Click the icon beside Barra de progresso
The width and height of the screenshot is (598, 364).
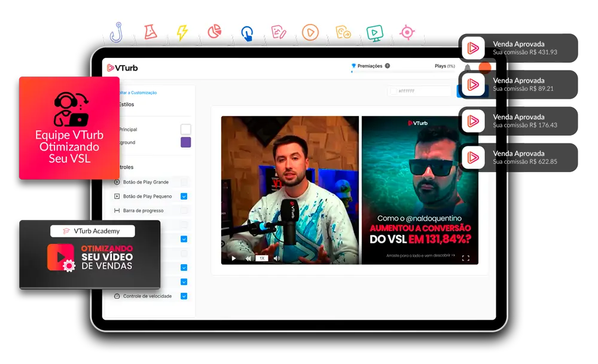tap(117, 210)
